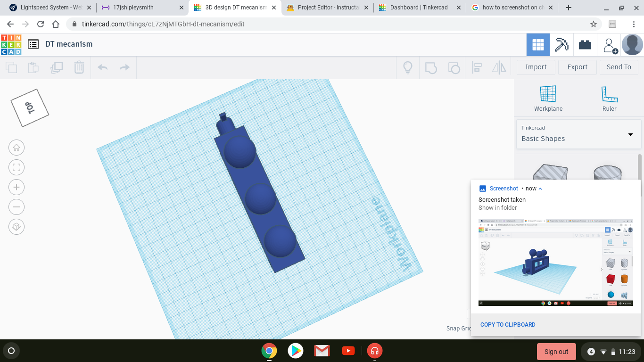Click Show in folder text
The width and height of the screenshot is (644, 362).
coord(498,207)
